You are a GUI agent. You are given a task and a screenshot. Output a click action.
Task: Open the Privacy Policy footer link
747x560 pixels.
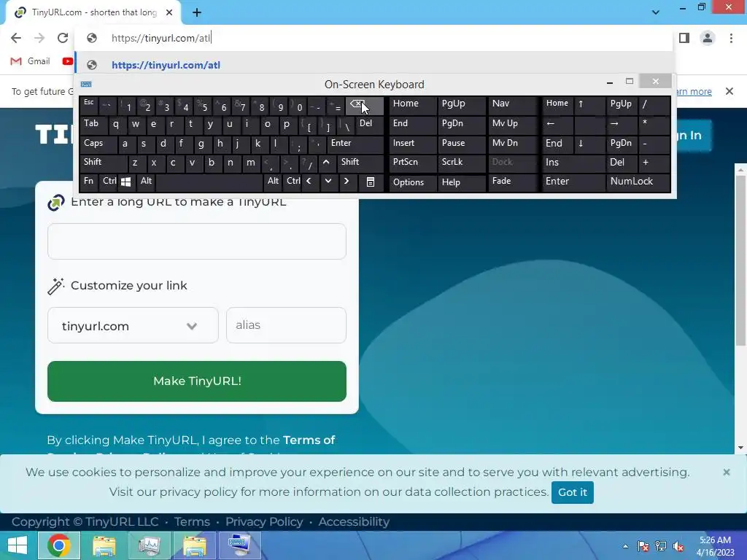point(264,522)
